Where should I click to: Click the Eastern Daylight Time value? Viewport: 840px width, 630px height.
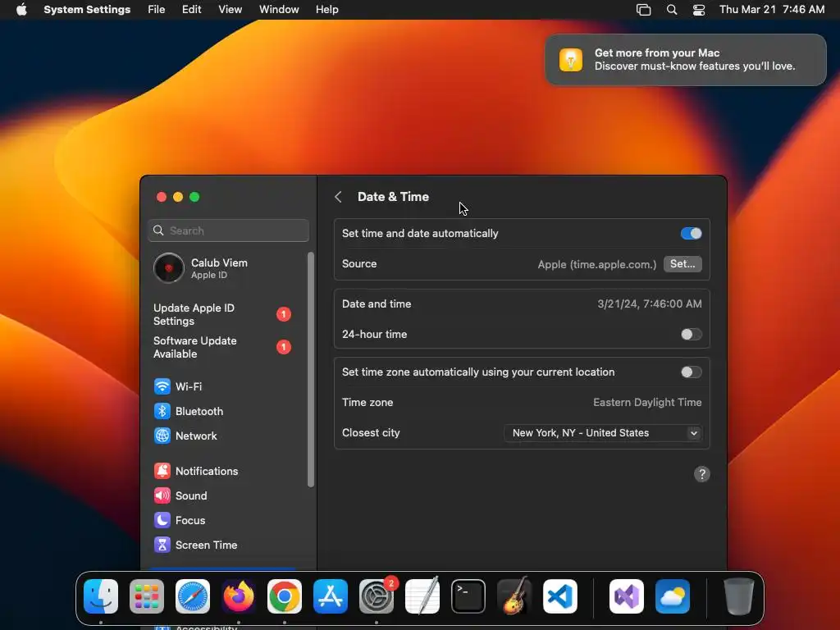tap(647, 402)
